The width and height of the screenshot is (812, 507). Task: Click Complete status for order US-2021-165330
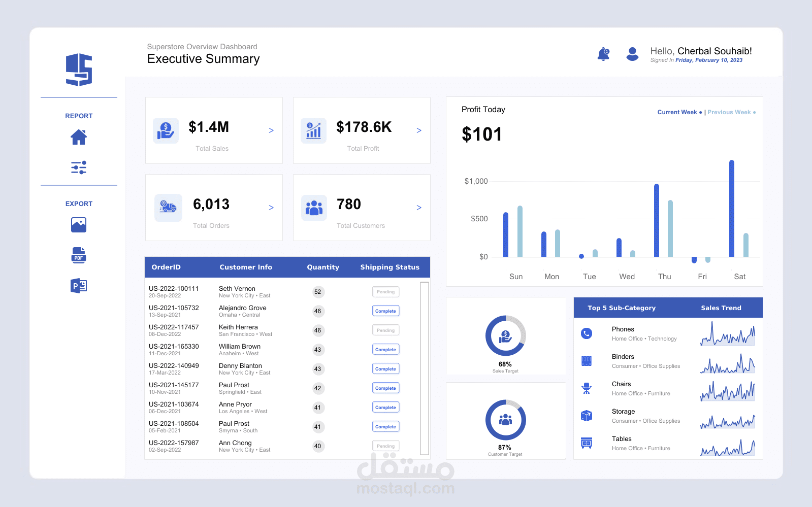click(x=386, y=350)
